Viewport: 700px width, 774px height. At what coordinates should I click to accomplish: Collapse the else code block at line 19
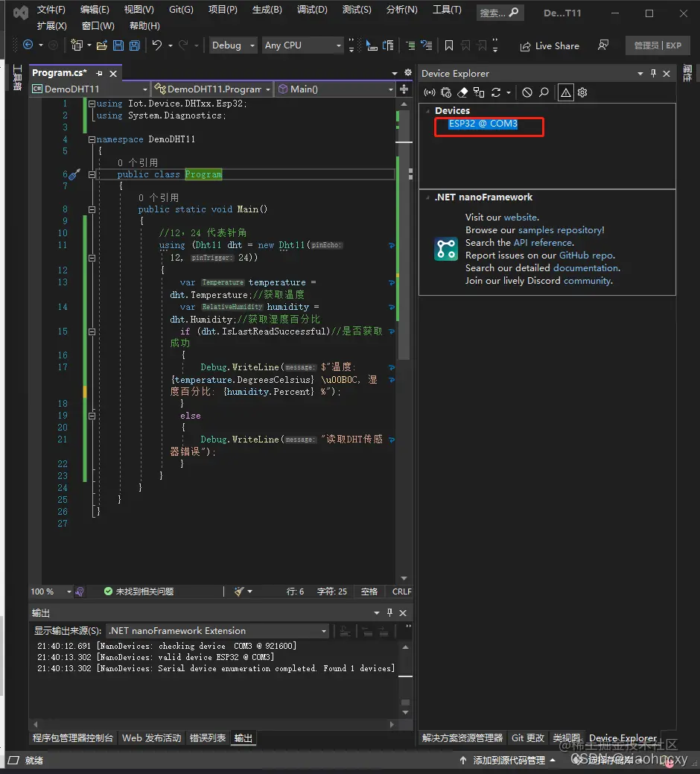pyautogui.click(x=92, y=416)
